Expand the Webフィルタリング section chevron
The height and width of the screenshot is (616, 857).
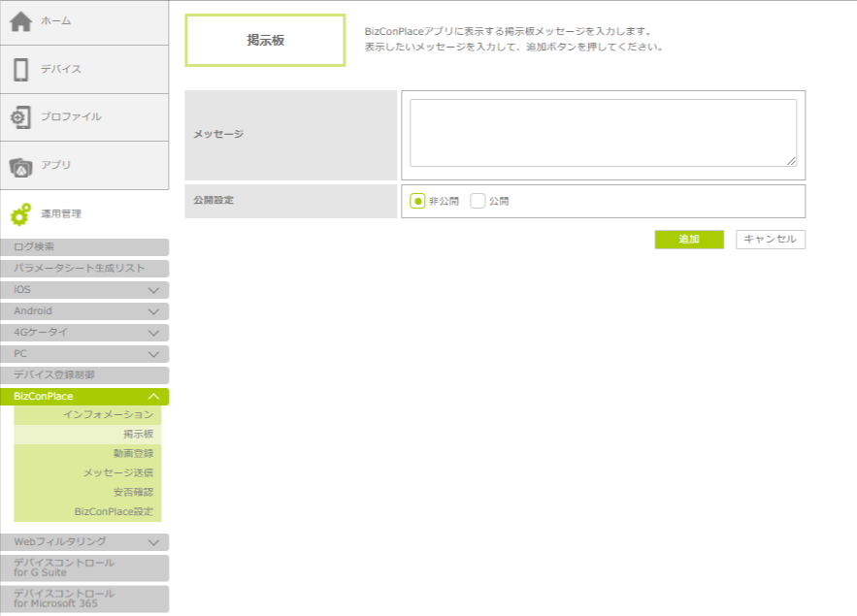click(153, 542)
